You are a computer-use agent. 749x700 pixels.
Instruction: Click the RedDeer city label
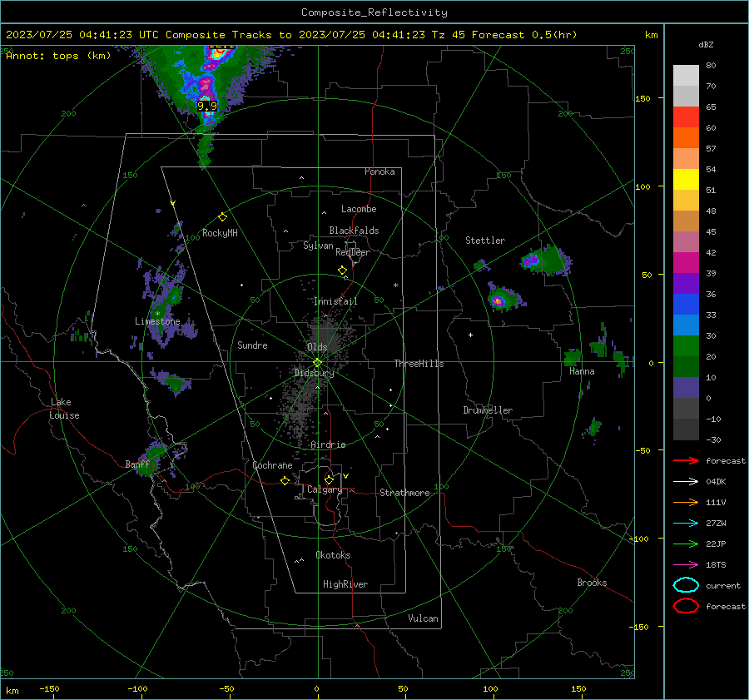(353, 252)
